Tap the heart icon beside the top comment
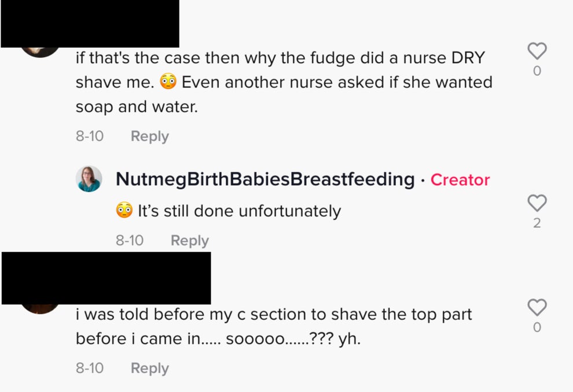 pyautogui.click(x=537, y=52)
